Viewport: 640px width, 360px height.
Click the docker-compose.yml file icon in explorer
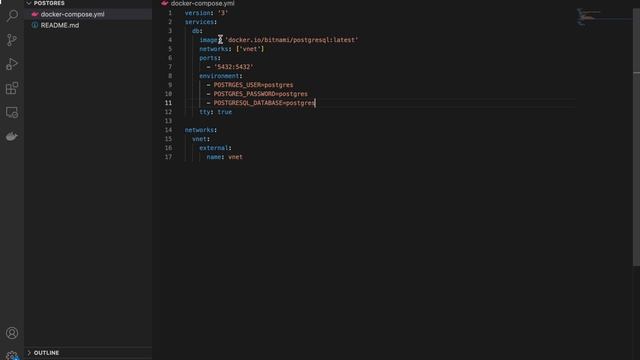pos(35,14)
